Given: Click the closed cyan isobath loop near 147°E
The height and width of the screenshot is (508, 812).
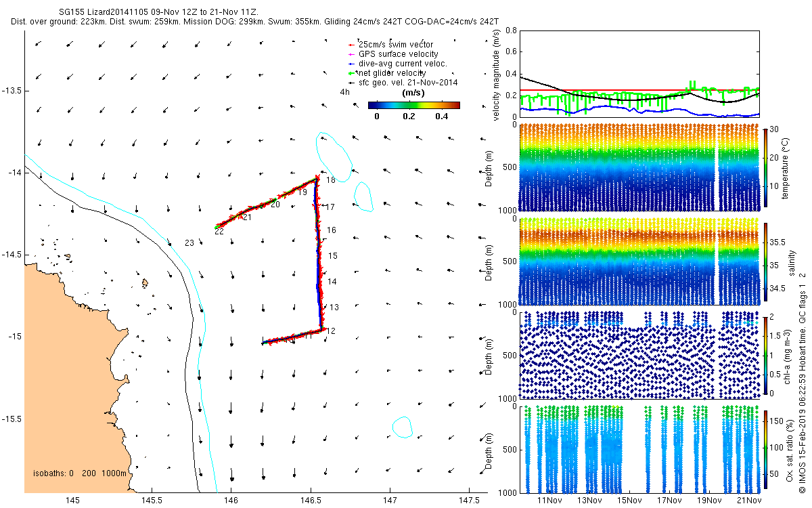Looking at the screenshot, I should point(403,427).
